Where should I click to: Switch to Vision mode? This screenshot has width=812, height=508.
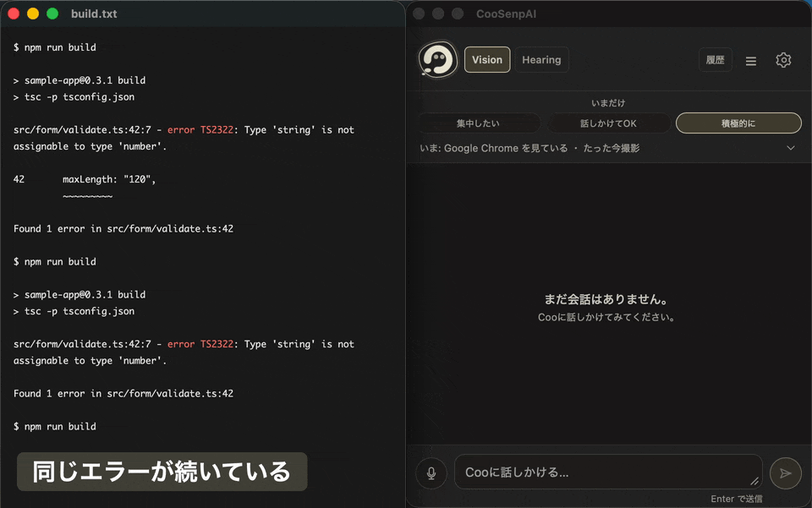tap(487, 59)
